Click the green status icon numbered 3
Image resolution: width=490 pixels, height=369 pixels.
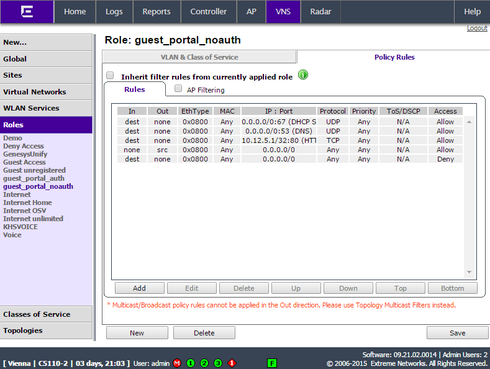(218, 363)
